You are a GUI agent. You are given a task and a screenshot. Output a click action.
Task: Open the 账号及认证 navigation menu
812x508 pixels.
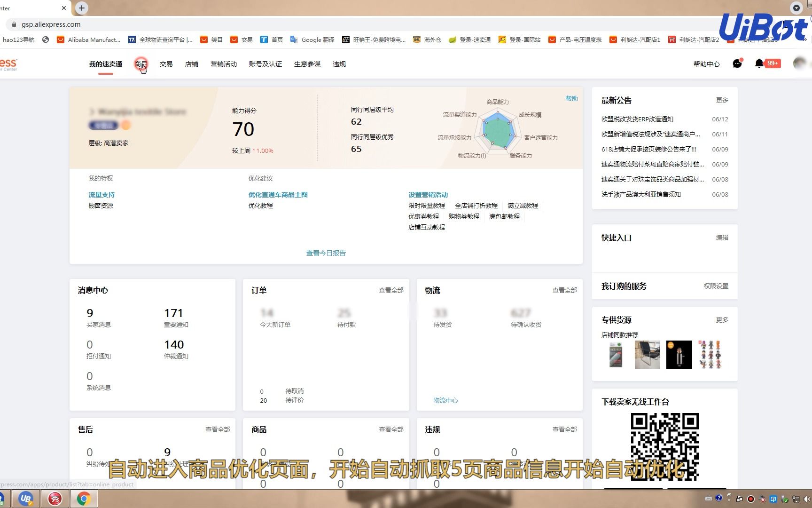click(265, 64)
